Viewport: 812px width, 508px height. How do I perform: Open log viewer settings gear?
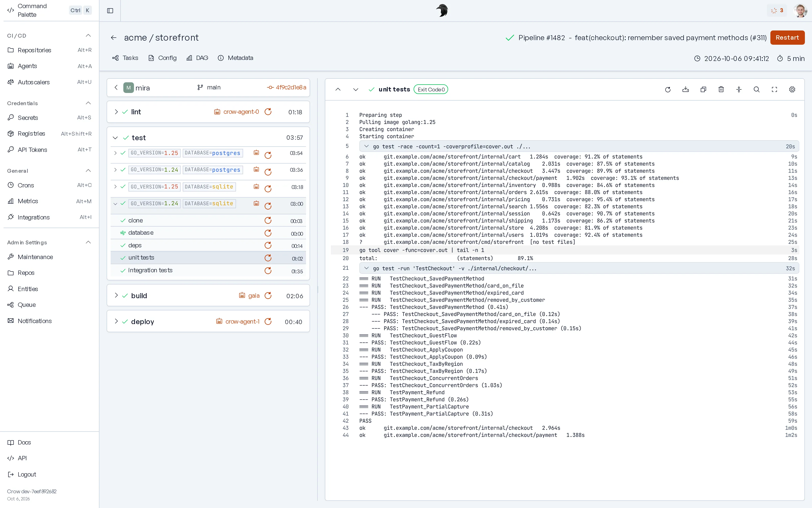pos(792,89)
